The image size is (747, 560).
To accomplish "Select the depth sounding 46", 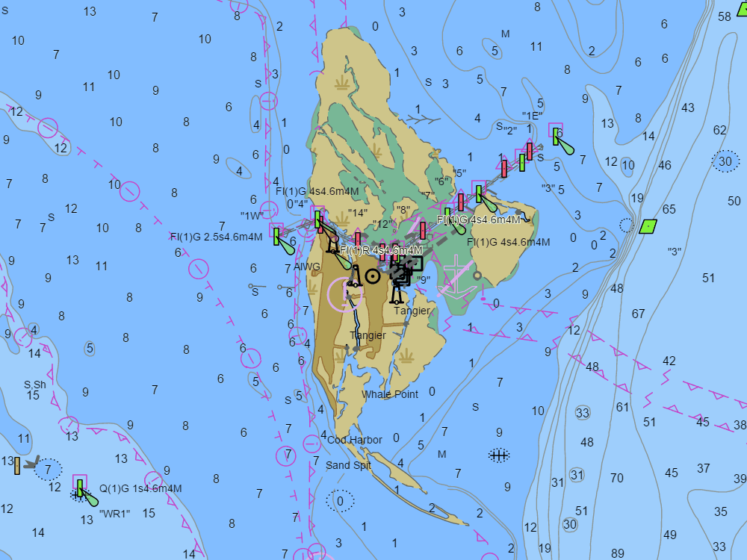I will [x=665, y=165].
